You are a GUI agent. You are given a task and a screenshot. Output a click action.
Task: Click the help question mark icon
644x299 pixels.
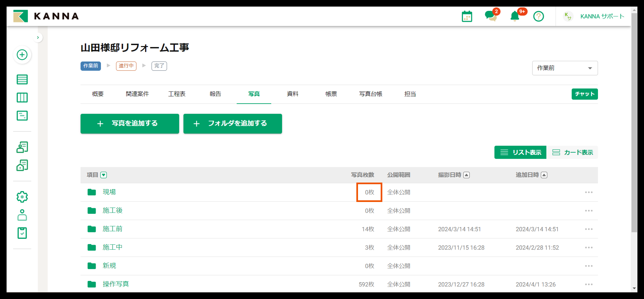tap(538, 16)
